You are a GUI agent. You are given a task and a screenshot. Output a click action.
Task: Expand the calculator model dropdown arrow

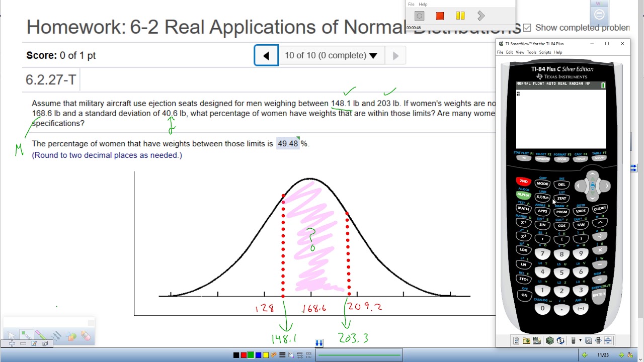coord(580,340)
